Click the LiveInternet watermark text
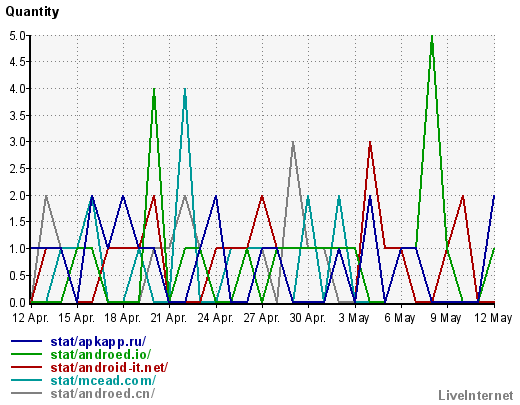 click(476, 395)
